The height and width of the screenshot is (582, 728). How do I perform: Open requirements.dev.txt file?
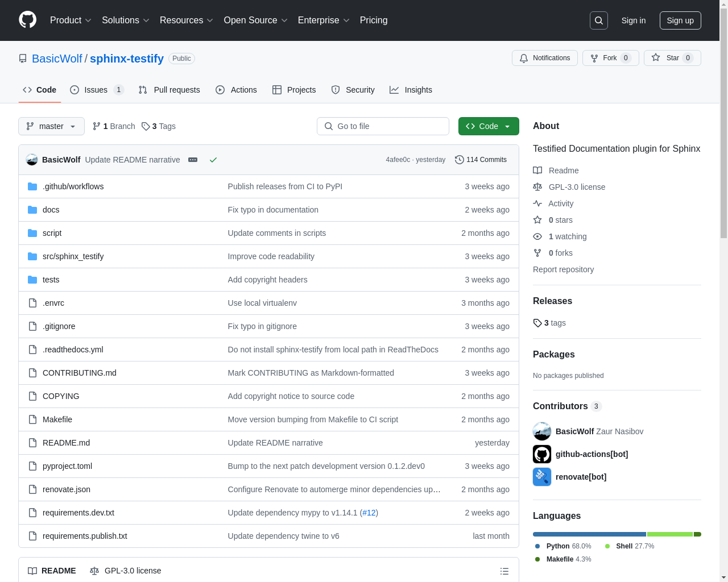[x=78, y=513]
